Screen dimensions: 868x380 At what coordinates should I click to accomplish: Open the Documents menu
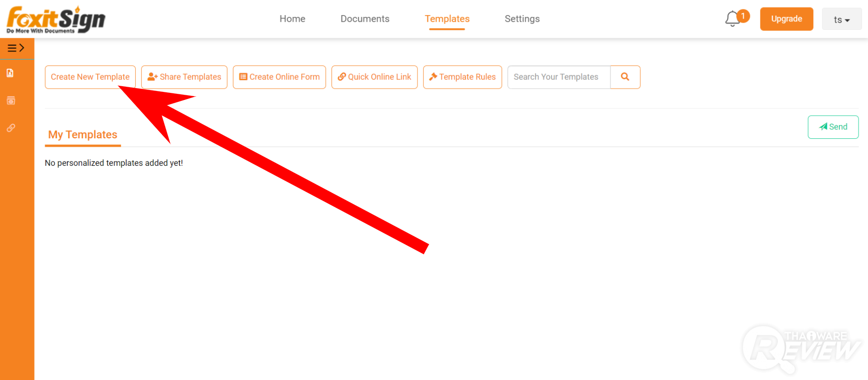[365, 19]
